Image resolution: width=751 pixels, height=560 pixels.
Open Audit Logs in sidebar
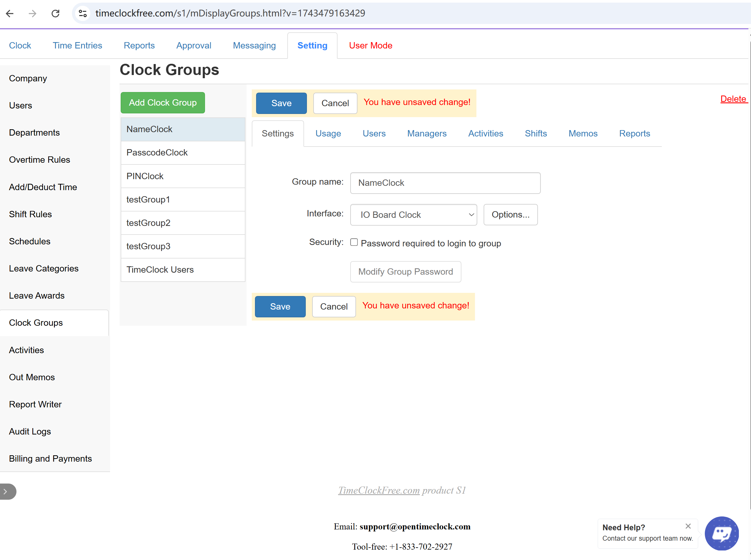coord(55,432)
